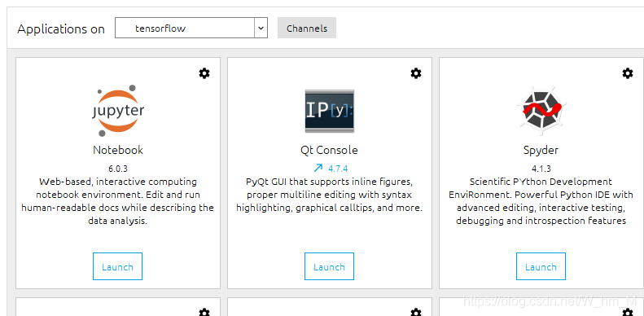Launch Jupyter Notebook
This screenshot has width=644, height=316.
[x=117, y=266]
